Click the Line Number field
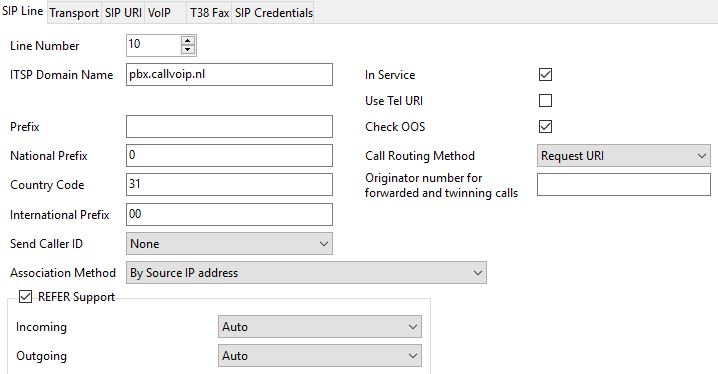Image resolution: width=718 pixels, height=374 pixels. (x=154, y=45)
